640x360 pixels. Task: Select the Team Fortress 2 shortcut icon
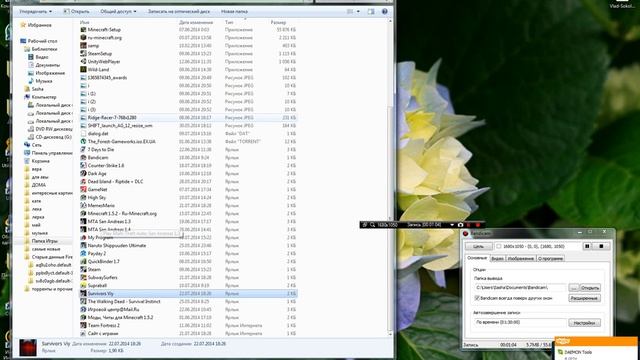click(83, 325)
